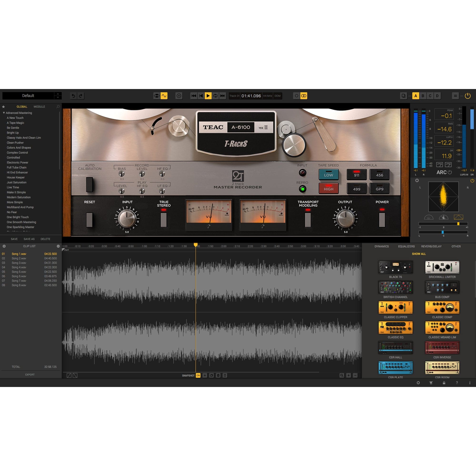Click EXPORT below the clip list
Viewport: 476px width, 476px height.
click(30, 374)
